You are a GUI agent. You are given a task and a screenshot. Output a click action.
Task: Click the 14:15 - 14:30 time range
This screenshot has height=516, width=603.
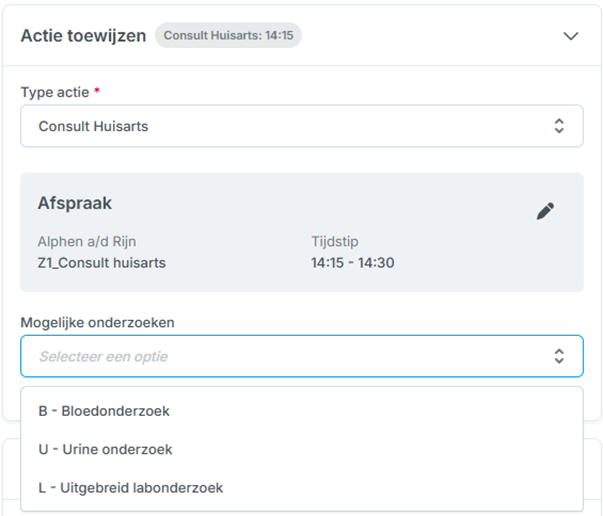coord(354,263)
